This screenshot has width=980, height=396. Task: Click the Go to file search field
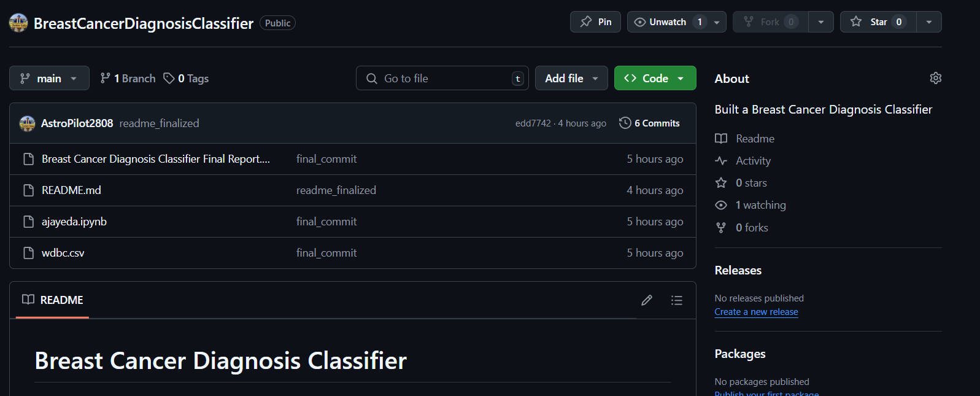click(442, 79)
